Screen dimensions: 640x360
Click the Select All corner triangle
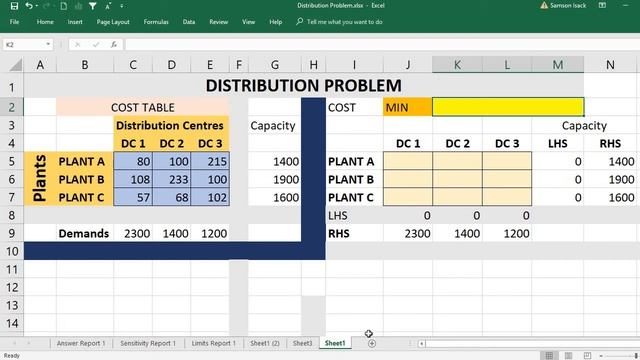point(16,64)
